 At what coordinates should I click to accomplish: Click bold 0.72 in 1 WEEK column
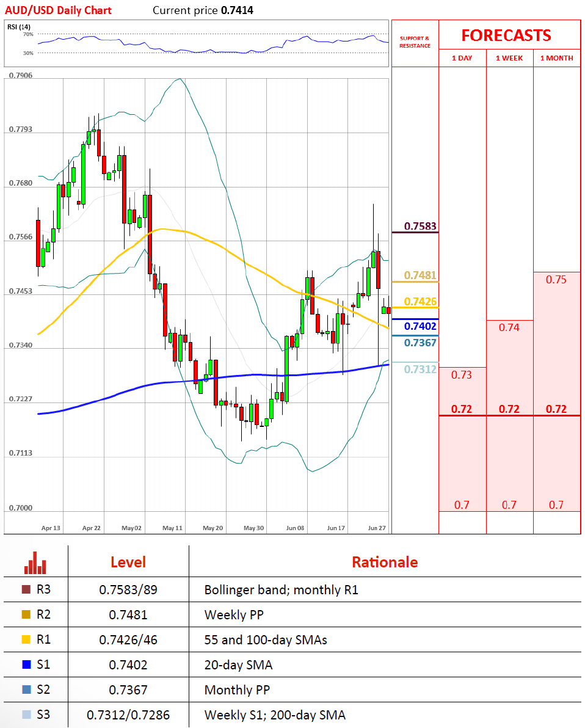coord(509,409)
